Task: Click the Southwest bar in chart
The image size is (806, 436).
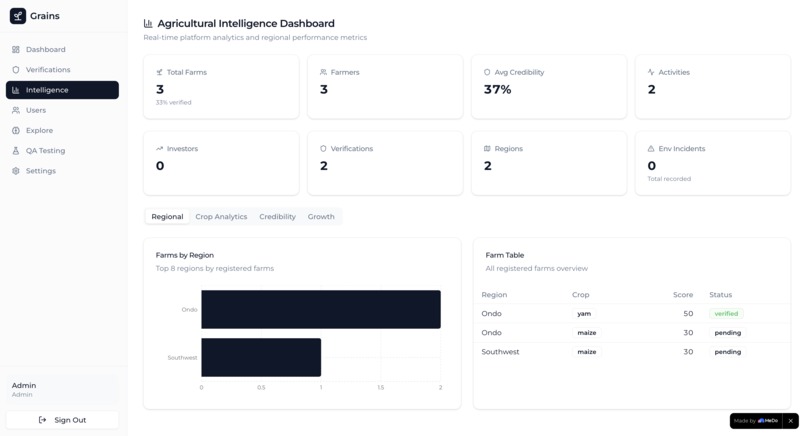Action: [x=261, y=357]
